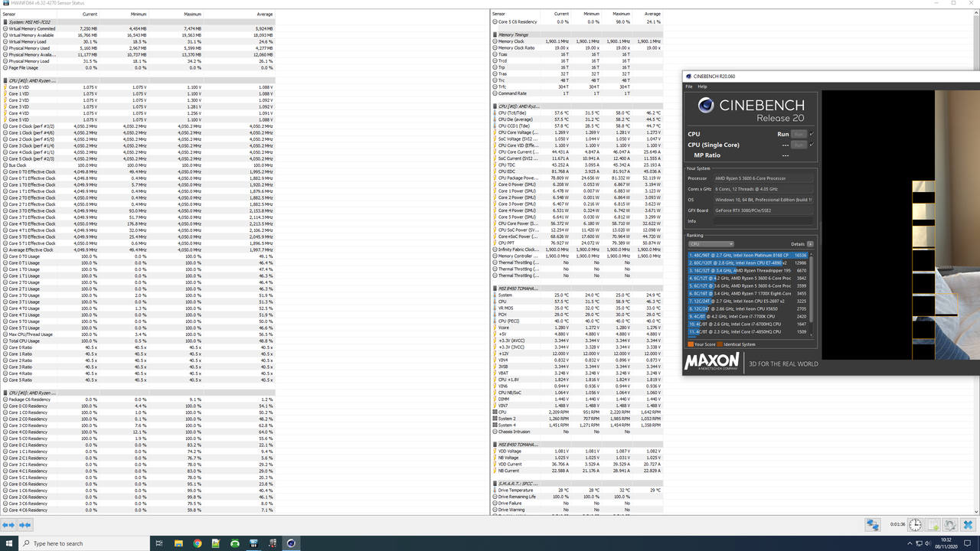Select Intel Xeon Platinum 8168 ranking entry
Viewport: 980px width, 551px height.
pos(747,255)
